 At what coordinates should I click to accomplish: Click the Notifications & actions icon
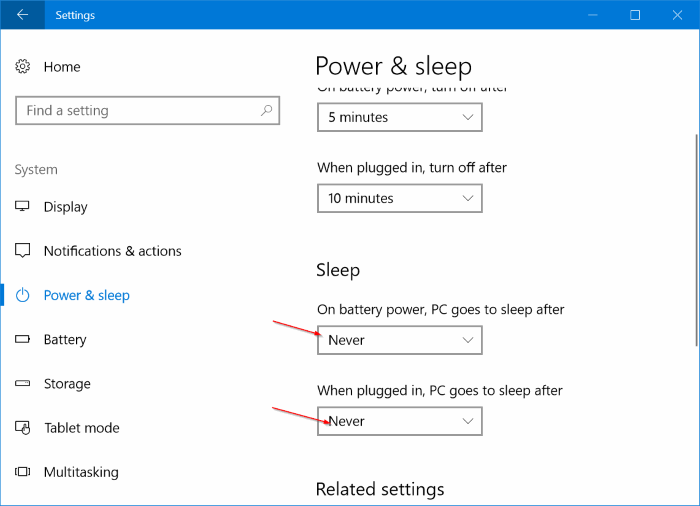pyautogui.click(x=23, y=251)
